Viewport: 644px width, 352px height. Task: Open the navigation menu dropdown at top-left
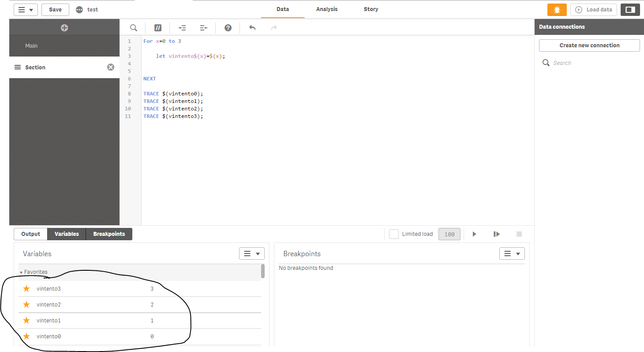26,10
